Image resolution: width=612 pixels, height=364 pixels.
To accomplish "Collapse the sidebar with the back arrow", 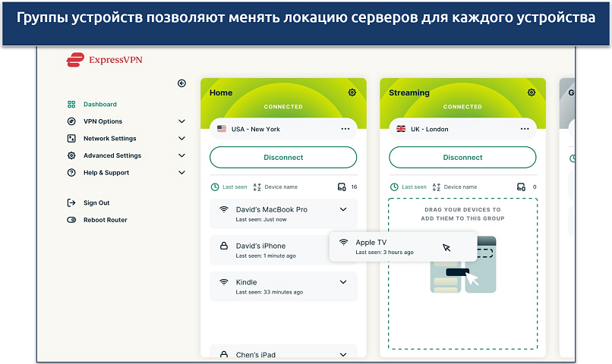I will tap(181, 83).
